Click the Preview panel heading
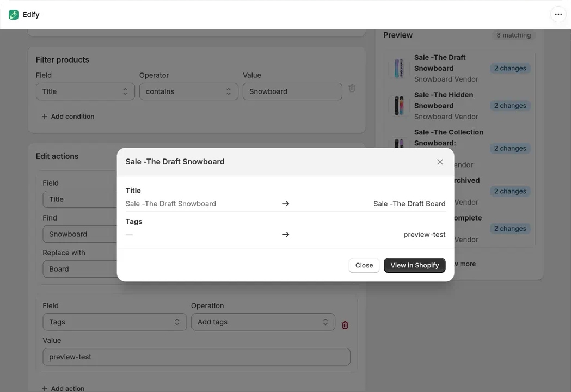Image resolution: width=571 pixels, height=392 pixels. point(398,35)
